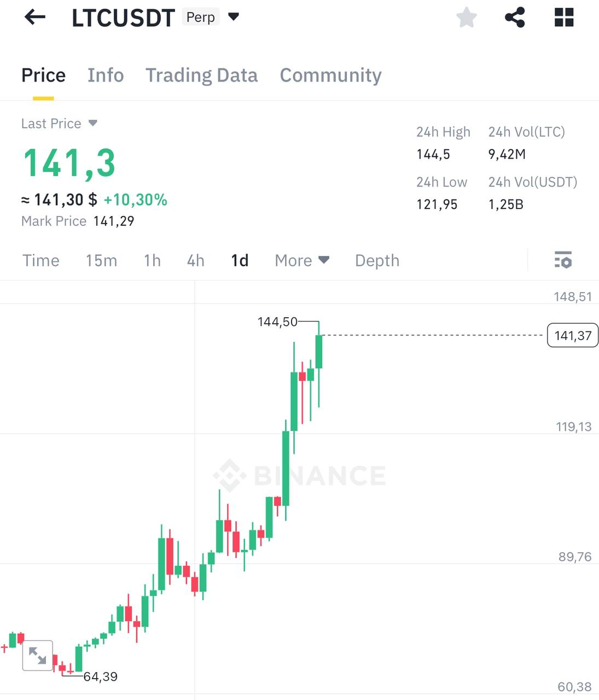This screenshot has width=599, height=700.
Task: Switch to the Info tab
Action: coord(106,75)
